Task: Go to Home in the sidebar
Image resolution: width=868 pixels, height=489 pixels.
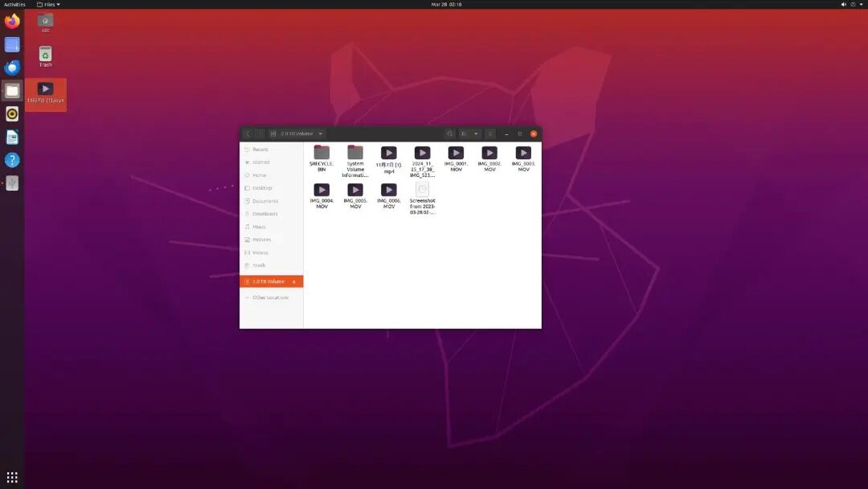Action: pos(260,175)
